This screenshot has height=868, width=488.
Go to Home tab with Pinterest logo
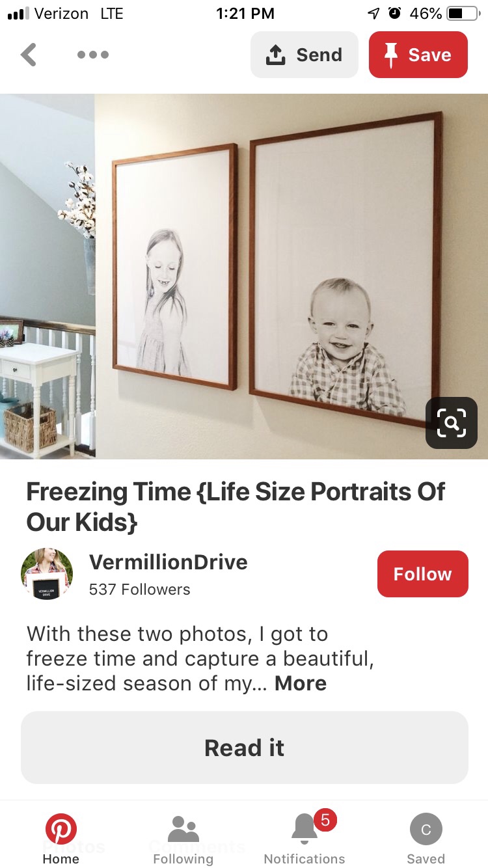pyautogui.click(x=61, y=839)
